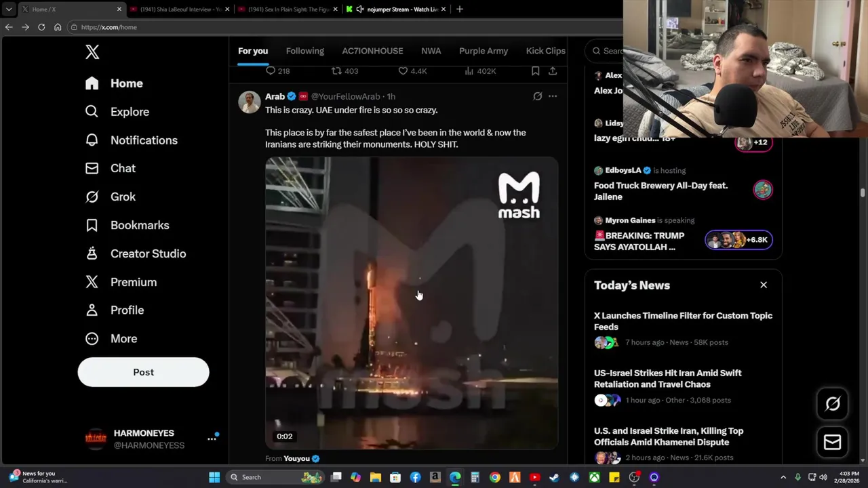The width and height of the screenshot is (868, 488).
Task: Switch to the NWA tab
Action: (431, 51)
